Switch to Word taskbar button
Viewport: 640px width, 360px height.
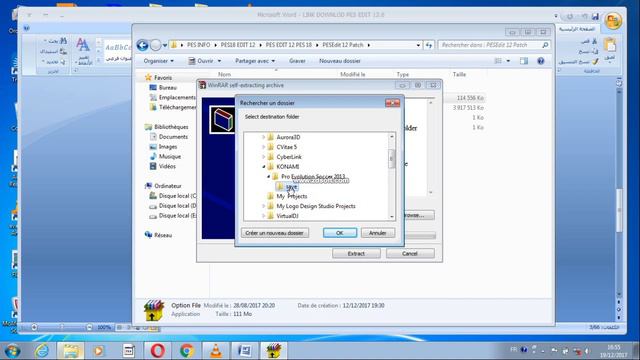click(244, 351)
